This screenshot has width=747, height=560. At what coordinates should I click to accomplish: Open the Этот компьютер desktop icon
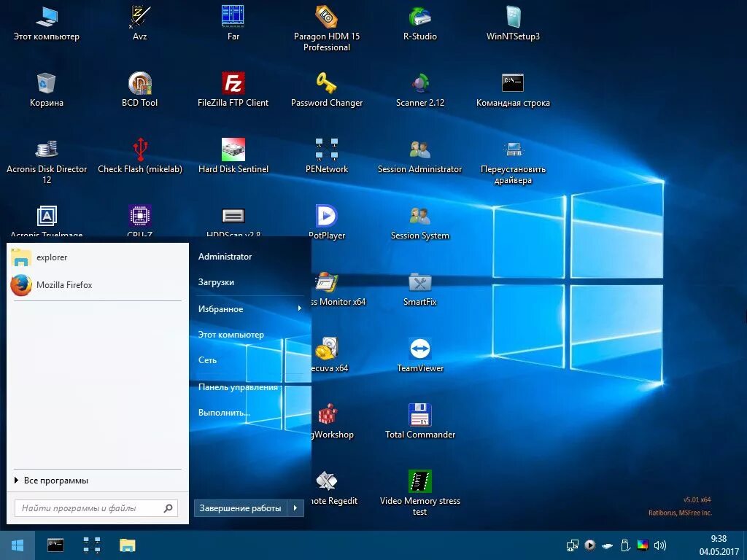46,23
